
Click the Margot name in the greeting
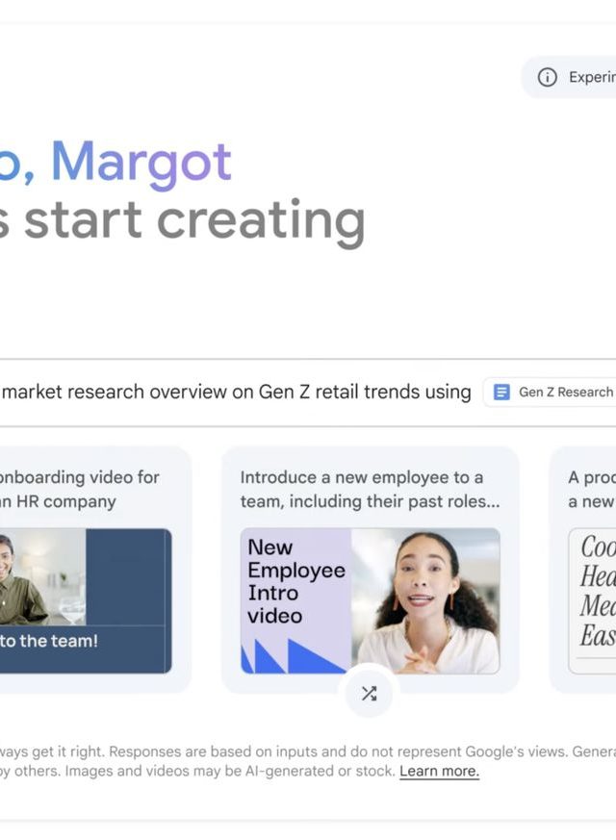pyautogui.click(x=141, y=162)
